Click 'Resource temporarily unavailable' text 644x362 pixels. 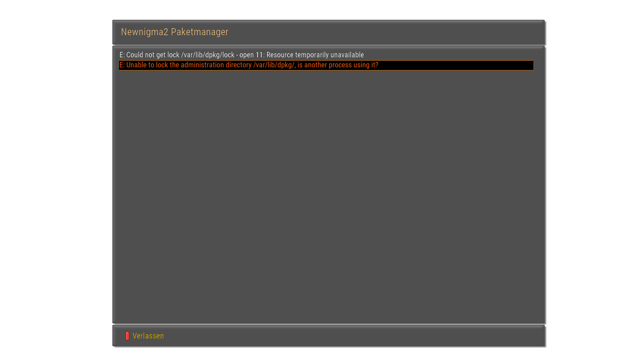pos(315,55)
